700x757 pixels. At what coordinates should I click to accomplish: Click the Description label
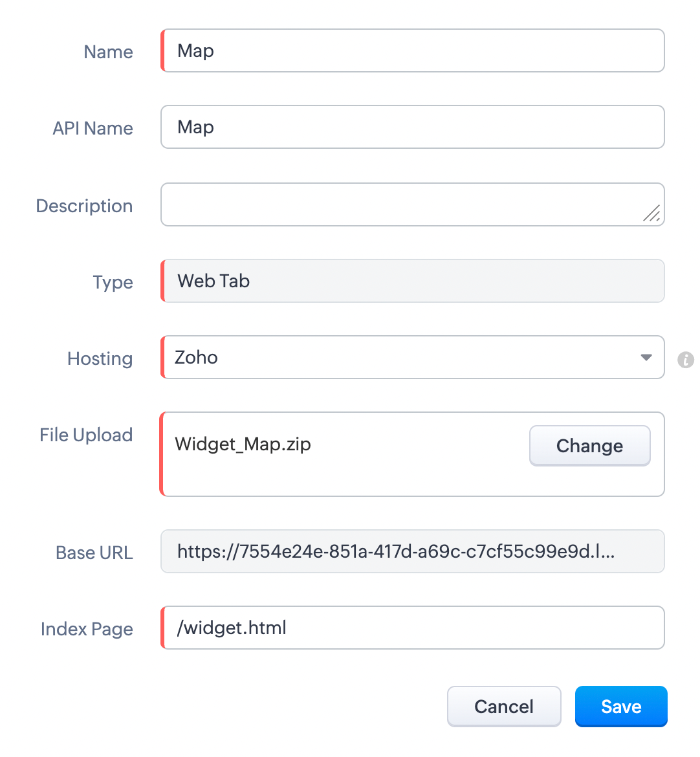click(85, 206)
